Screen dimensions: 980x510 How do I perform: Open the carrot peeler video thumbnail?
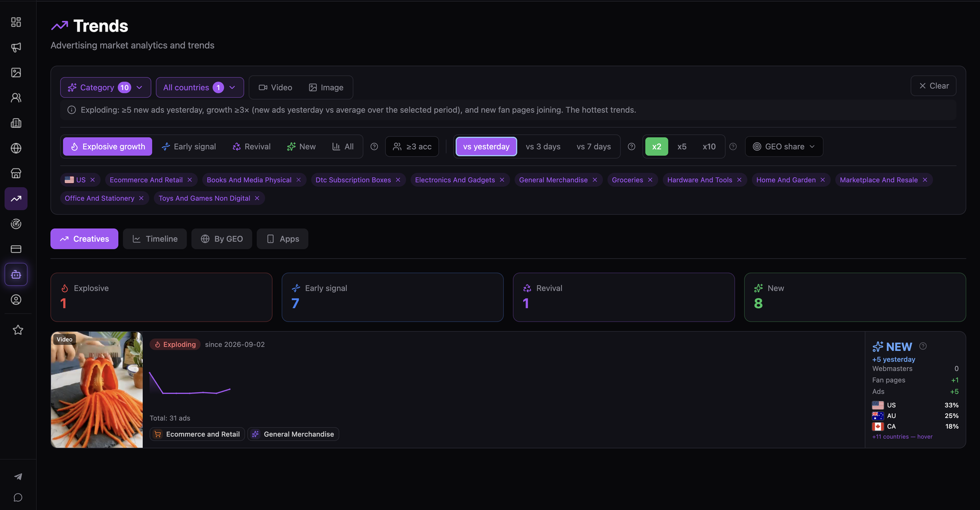tap(97, 390)
